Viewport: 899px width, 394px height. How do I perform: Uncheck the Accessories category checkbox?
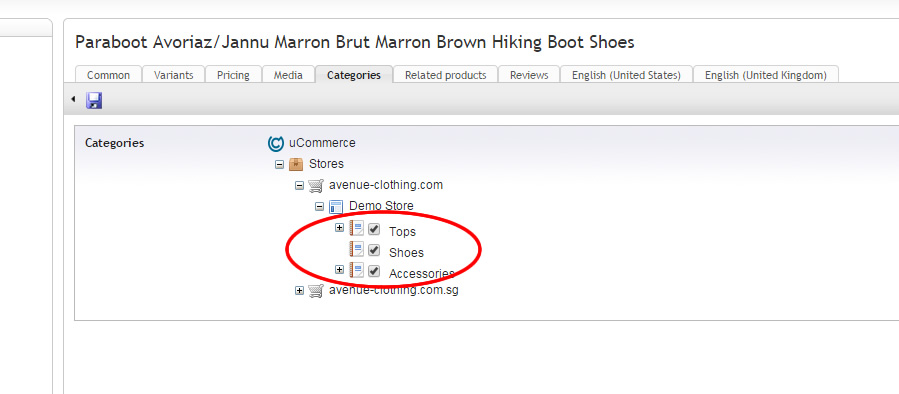pyautogui.click(x=374, y=271)
